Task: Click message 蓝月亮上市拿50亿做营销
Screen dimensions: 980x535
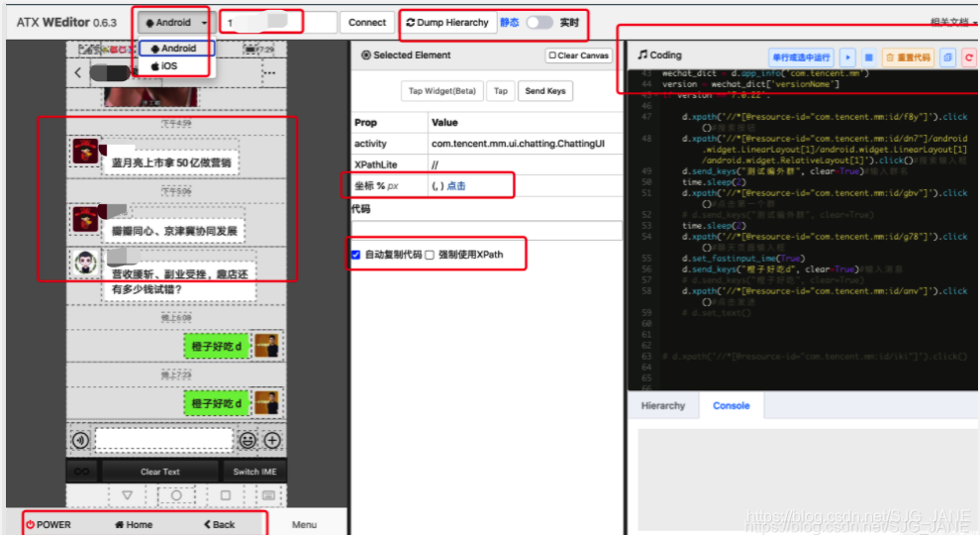Action: click(171, 162)
